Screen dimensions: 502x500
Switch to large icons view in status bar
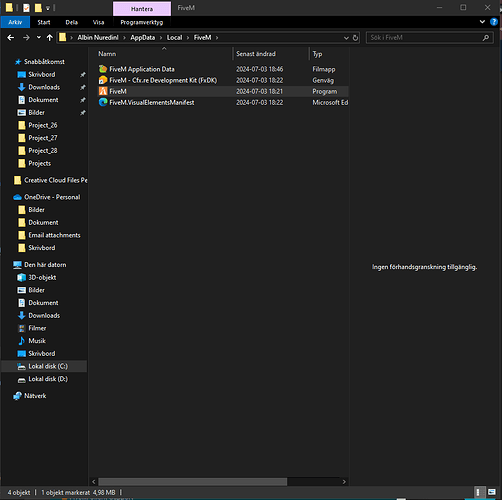click(x=492, y=492)
